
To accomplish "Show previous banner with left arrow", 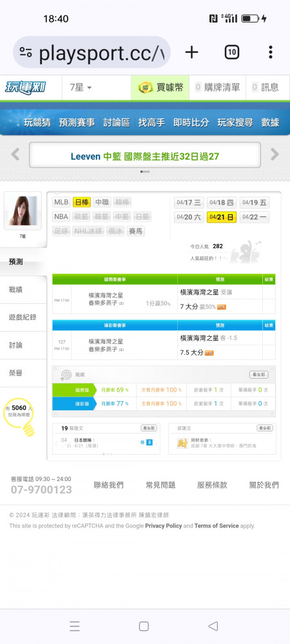I will tap(15, 155).
